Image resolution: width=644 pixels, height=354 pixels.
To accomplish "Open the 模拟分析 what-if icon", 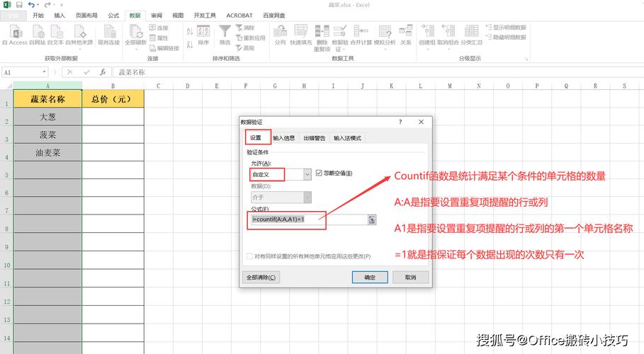I will click(385, 32).
